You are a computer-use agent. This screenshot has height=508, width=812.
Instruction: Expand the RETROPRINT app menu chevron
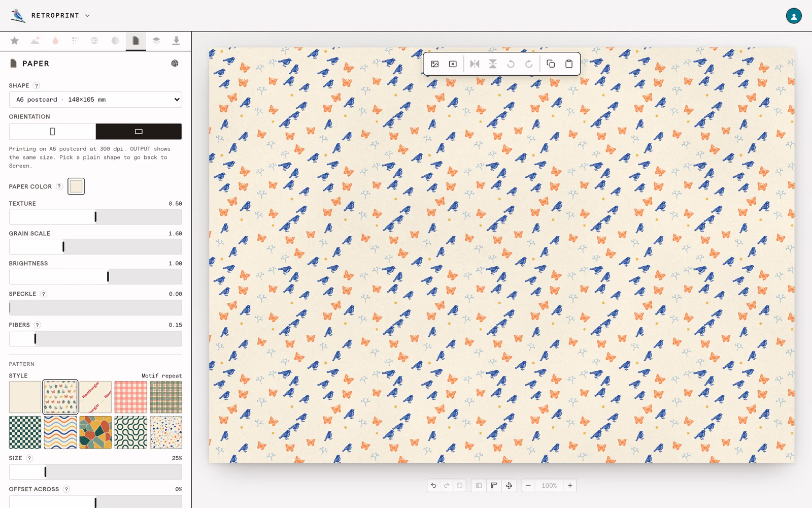click(88, 16)
